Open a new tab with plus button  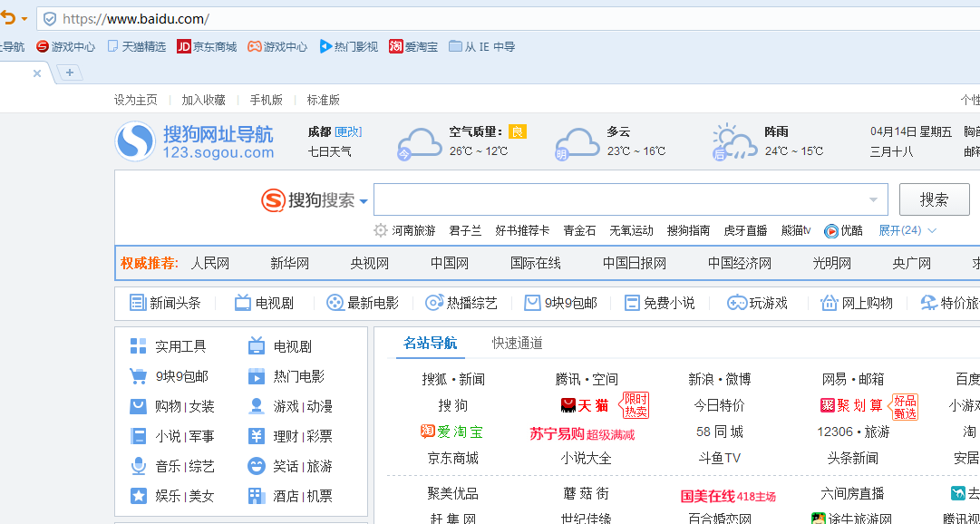tap(70, 73)
